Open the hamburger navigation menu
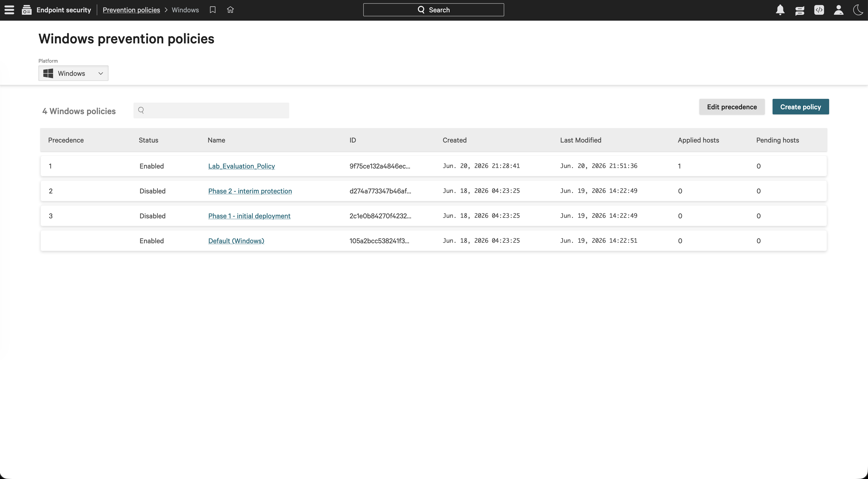 (9, 10)
